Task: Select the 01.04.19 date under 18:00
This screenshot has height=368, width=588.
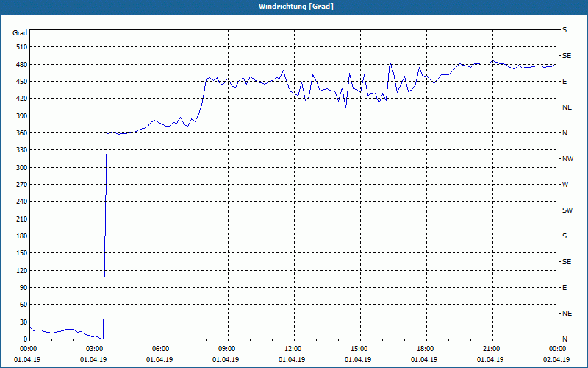Action: tap(424, 360)
